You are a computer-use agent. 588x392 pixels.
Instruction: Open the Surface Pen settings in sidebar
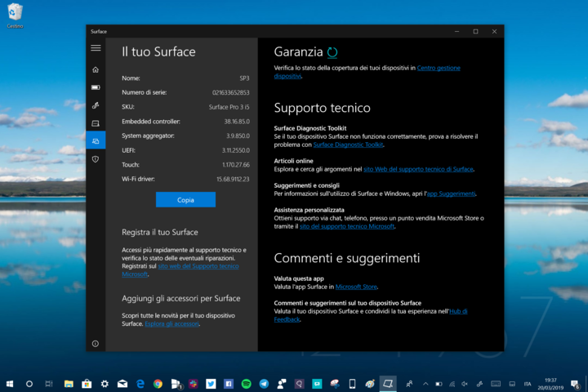click(x=96, y=105)
